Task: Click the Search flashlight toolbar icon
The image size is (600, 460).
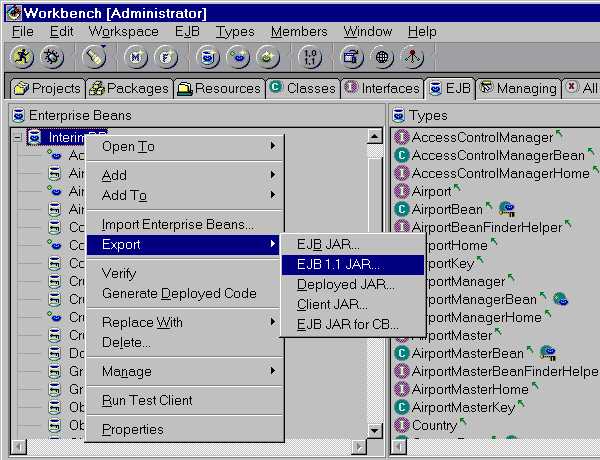Action: 94,57
